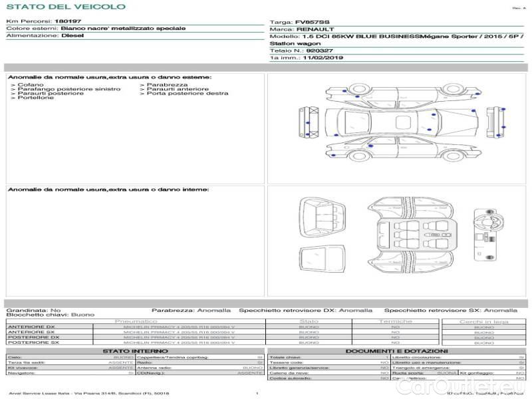532x399 pixels.
Task: Click the 'Stato' column header
Action: (x=309, y=321)
